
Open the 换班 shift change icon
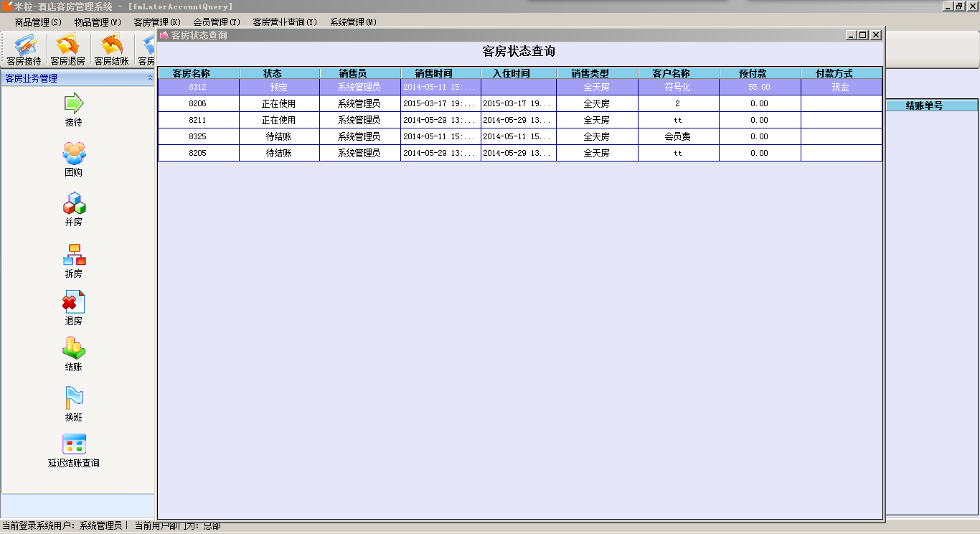[74, 398]
